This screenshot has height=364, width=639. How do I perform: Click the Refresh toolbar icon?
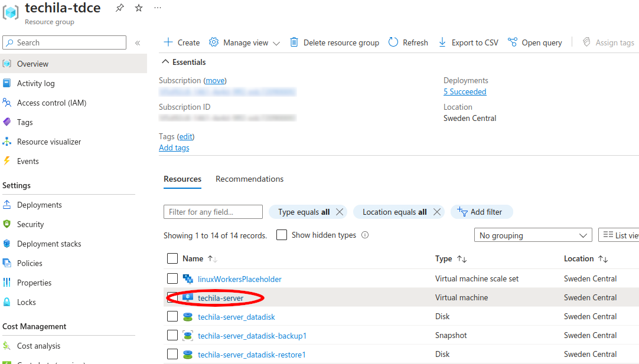pos(393,42)
